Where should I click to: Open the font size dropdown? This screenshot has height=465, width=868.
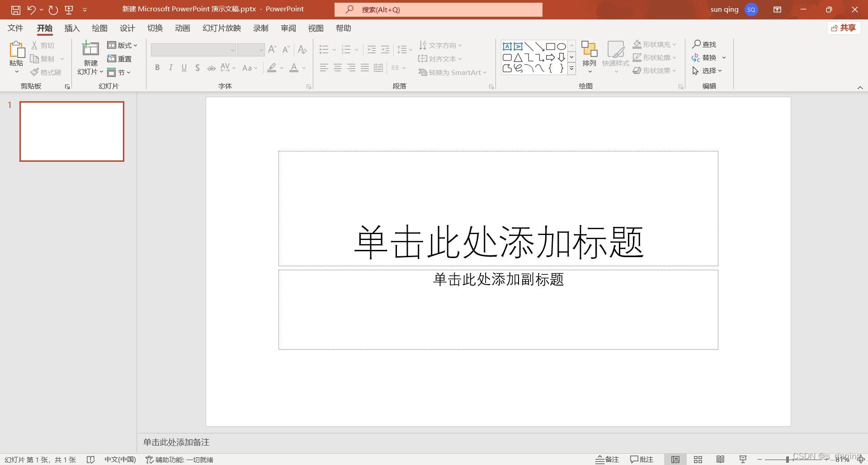coord(261,50)
